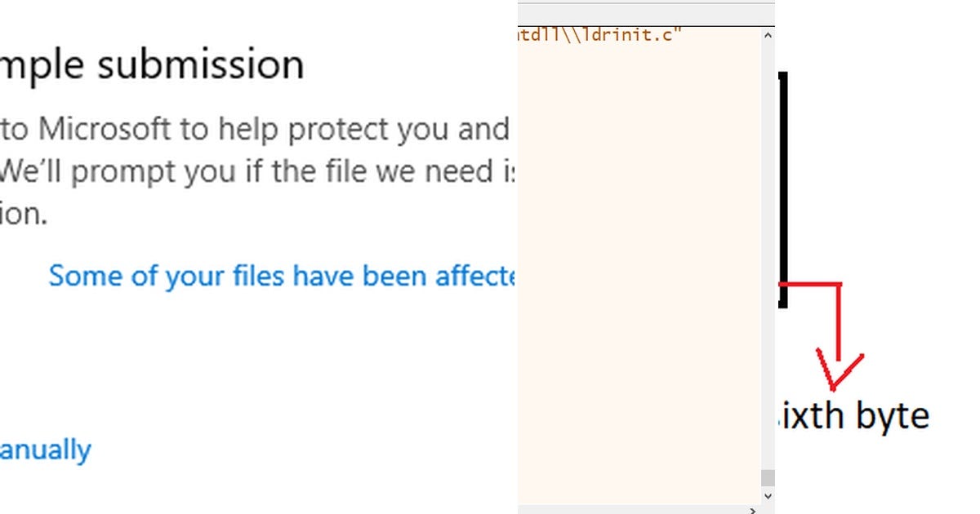Click the sixth byte annotation label
This screenshot has height=514, width=980.
pos(857,414)
